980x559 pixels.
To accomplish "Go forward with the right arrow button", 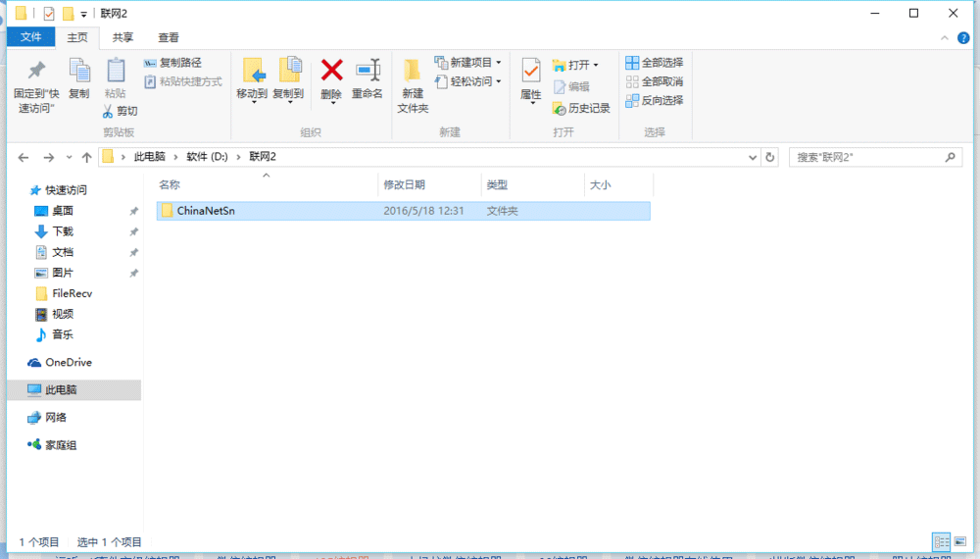I will click(x=48, y=158).
